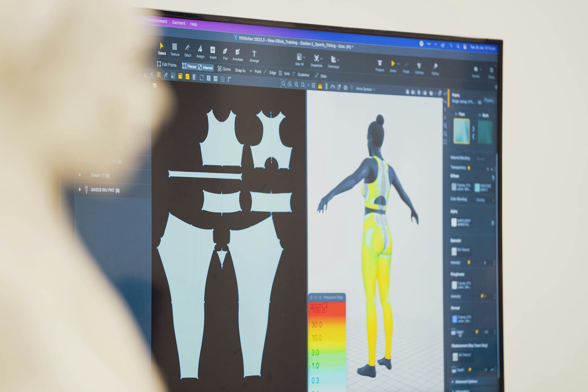Open the Color Blending dropdown

tap(485, 200)
